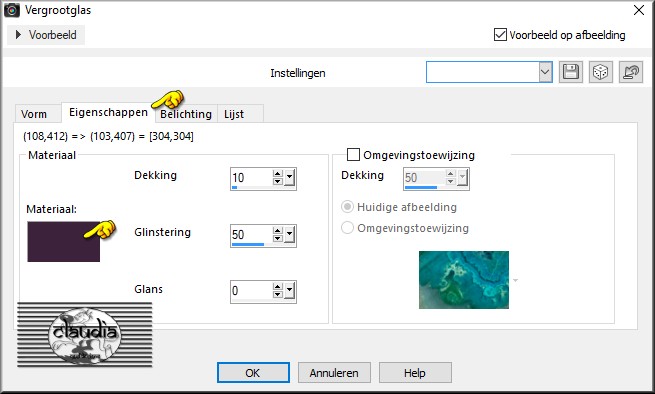Open Omgevingstoewijzing Dekking slider dropdown
The image size is (655, 394).
coord(462,178)
